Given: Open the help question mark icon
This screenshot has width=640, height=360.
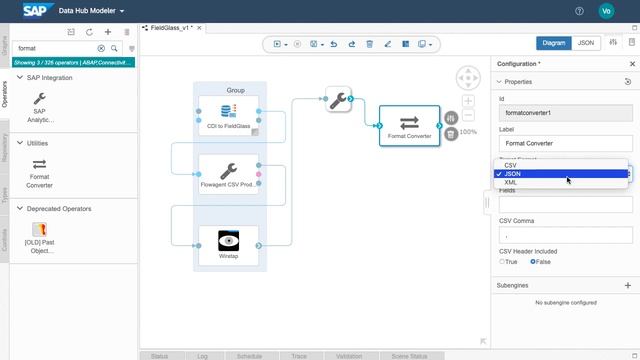Looking at the screenshot, I should click(579, 11).
